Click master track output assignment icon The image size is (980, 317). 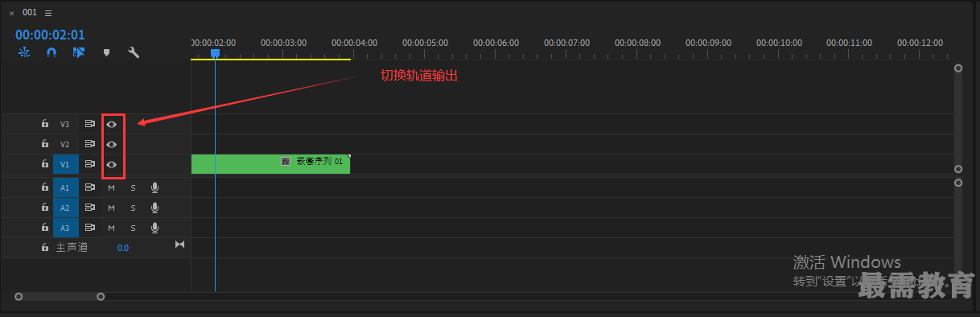(180, 244)
